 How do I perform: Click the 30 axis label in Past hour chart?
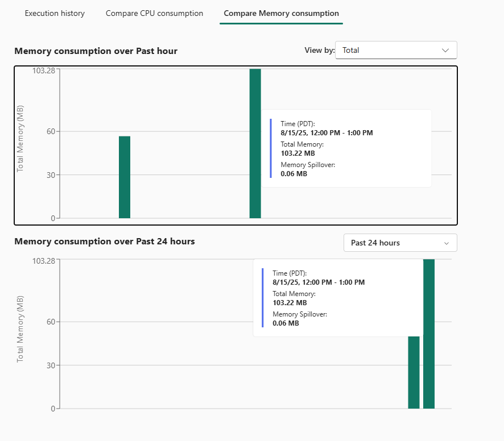pos(50,175)
